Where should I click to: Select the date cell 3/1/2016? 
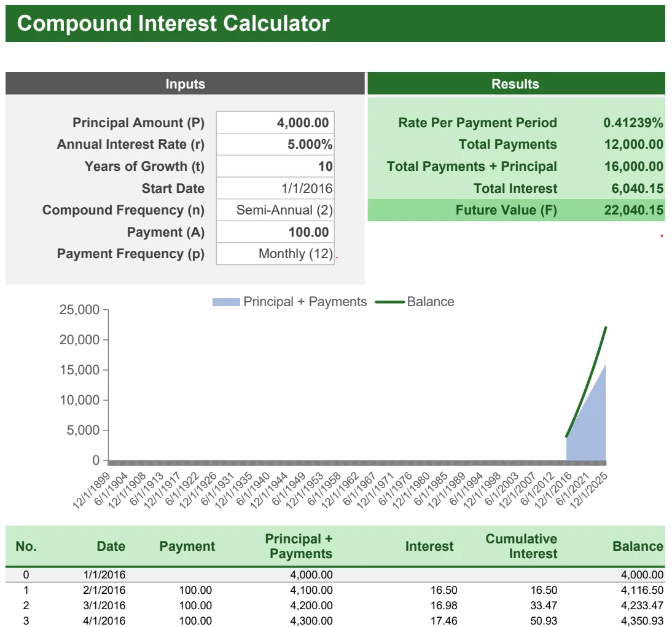coord(104,605)
